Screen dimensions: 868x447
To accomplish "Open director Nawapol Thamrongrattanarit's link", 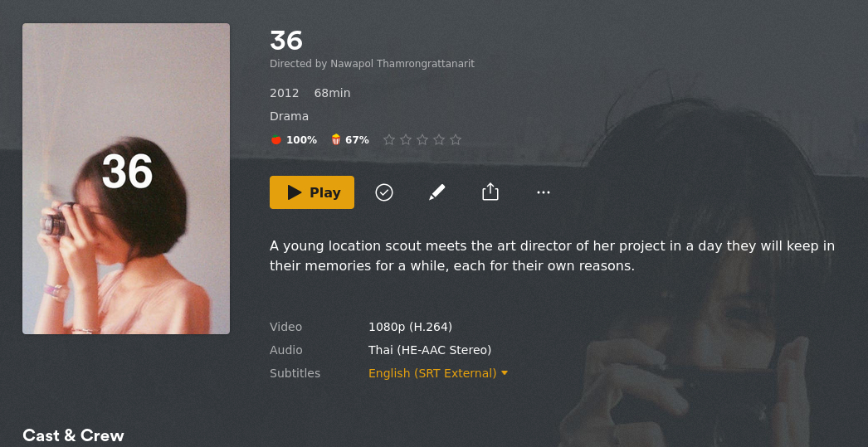I will (402, 64).
